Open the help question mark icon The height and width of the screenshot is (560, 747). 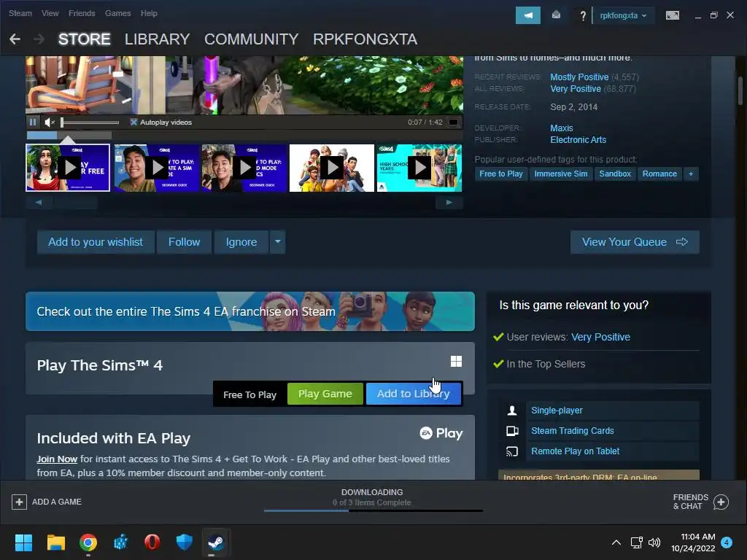[583, 16]
